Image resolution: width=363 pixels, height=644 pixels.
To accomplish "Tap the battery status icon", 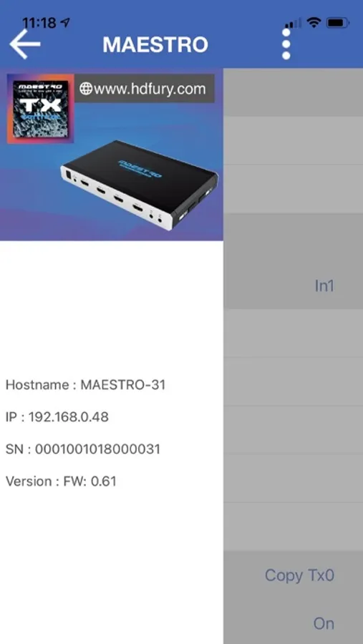I will 338,23.
